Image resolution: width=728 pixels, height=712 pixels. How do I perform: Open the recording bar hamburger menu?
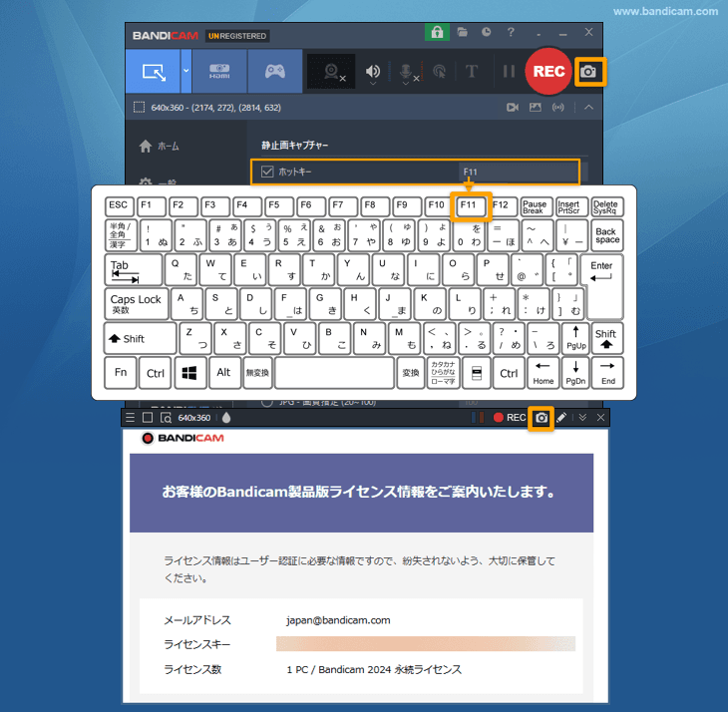[x=130, y=418]
